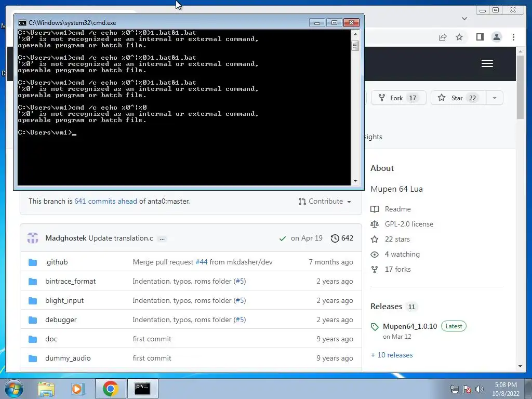
Task: Click the folder icon beside .github
Action: pos(33,262)
